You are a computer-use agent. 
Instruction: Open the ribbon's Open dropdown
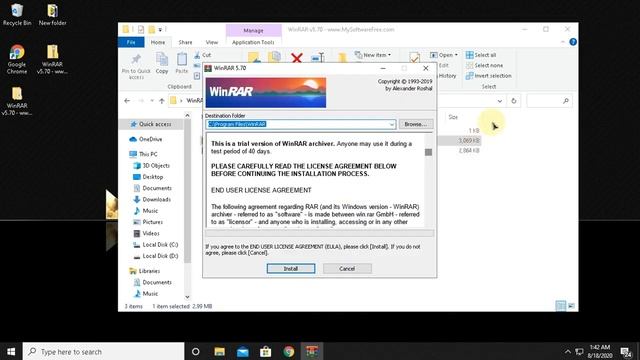pos(444,55)
